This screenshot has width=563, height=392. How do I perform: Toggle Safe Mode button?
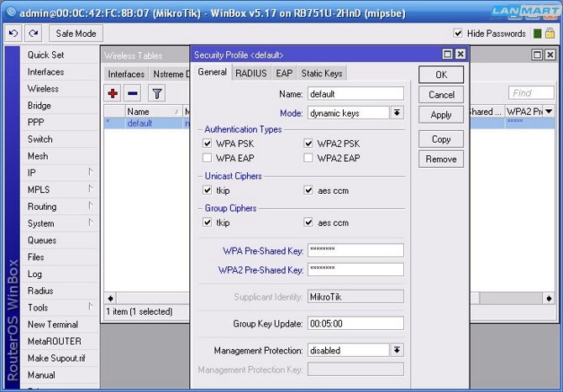point(76,34)
